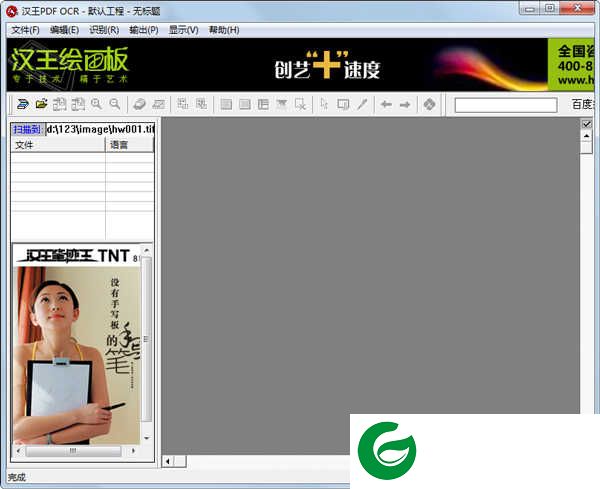Open the 识别(R) menu
The width and height of the screenshot is (600, 489).
pos(104,30)
